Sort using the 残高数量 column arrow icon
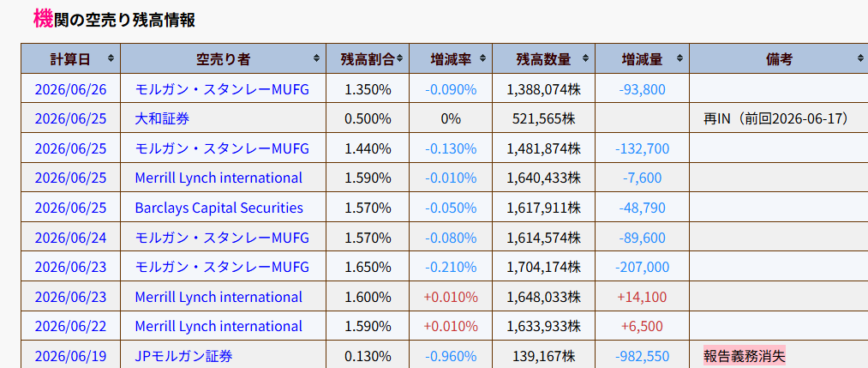 click(x=585, y=58)
